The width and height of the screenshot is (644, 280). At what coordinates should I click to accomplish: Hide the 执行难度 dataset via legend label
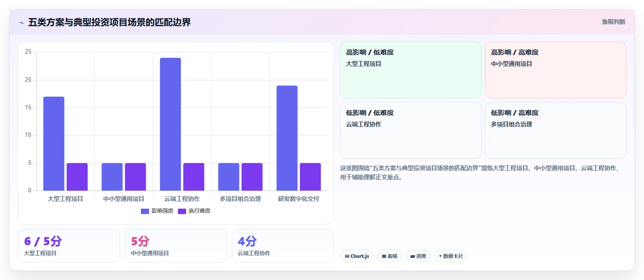tap(199, 211)
